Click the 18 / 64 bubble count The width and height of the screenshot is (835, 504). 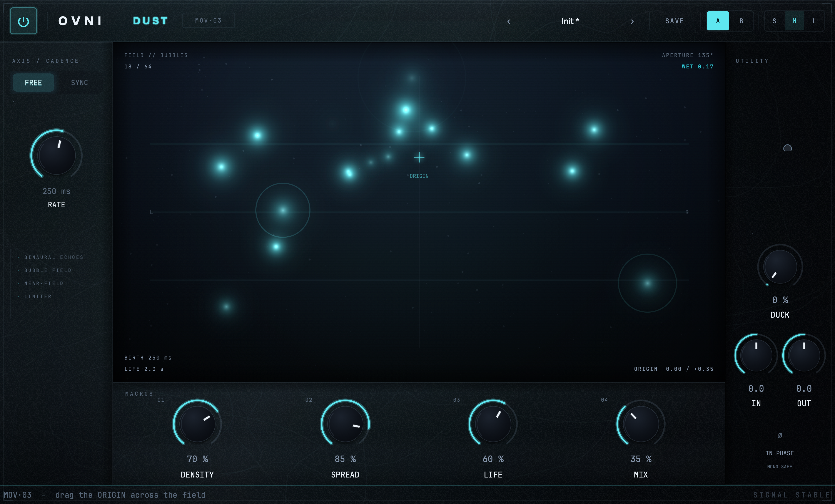[138, 67]
